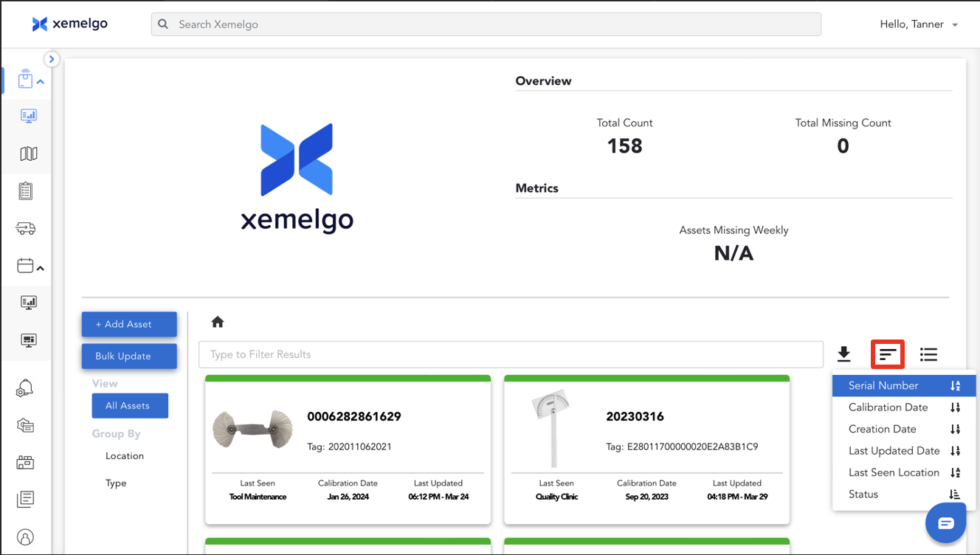Click the search magnifier icon
The image size is (980, 555).
pyautogui.click(x=163, y=24)
